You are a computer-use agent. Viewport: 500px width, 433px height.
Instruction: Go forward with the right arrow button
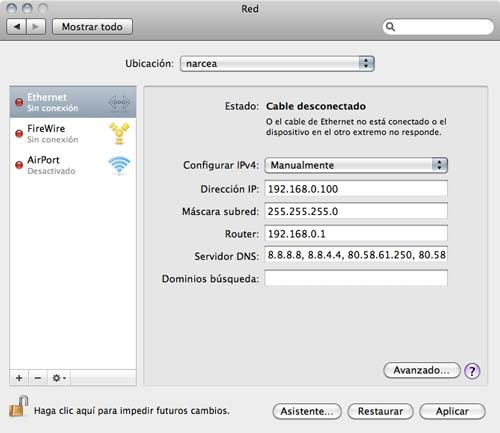(36, 27)
